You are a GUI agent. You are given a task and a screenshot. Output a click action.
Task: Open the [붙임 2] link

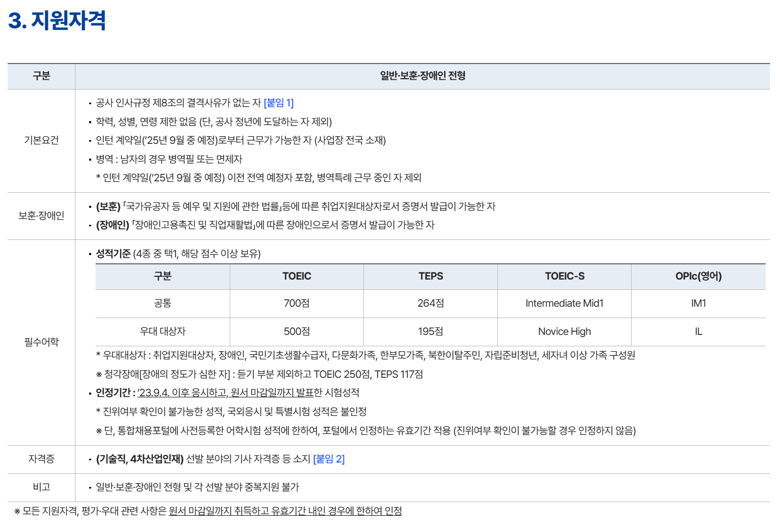[329, 459]
